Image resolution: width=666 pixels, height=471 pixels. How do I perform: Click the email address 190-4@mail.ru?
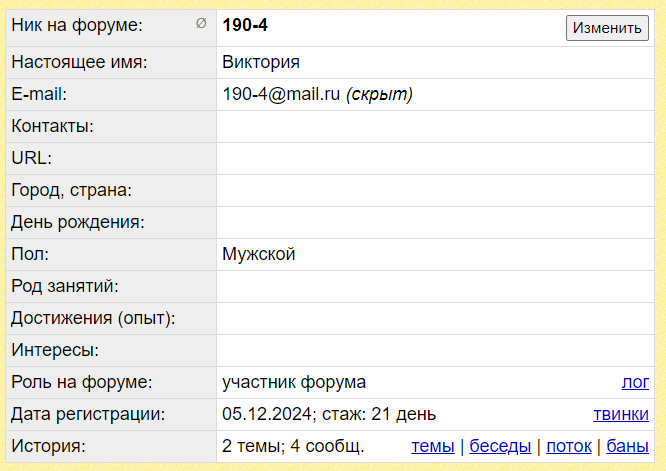pyautogui.click(x=281, y=94)
